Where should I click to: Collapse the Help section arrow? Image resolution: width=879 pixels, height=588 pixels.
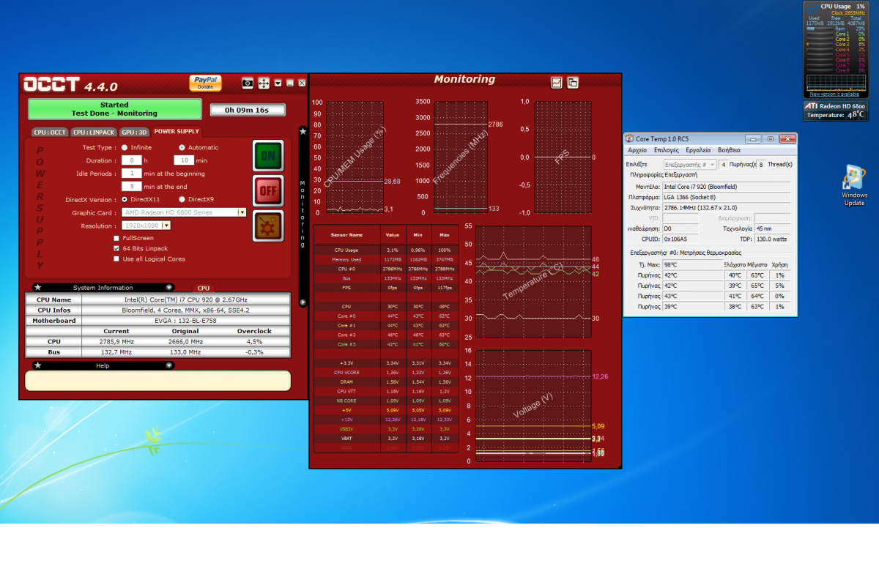pyautogui.click(x=169, y=365)
